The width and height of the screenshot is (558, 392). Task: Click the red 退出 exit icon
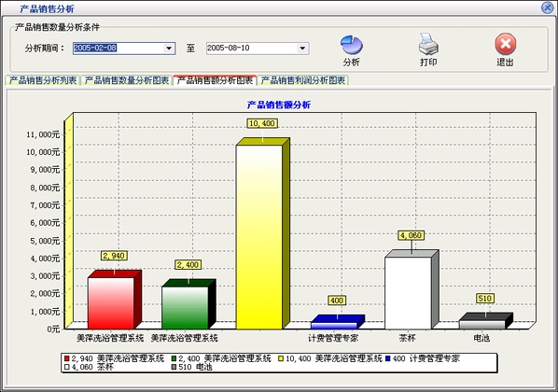(x=505, y=44)
